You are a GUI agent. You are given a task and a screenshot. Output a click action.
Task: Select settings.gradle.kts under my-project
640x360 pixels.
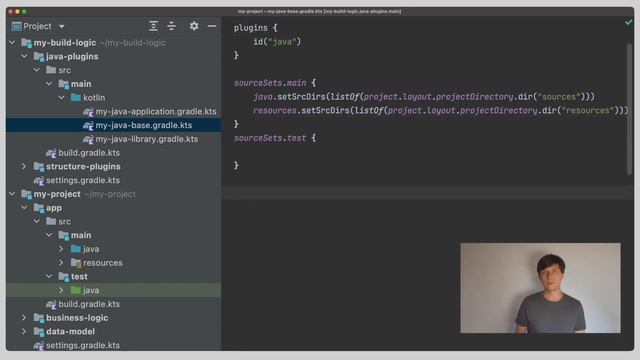(x=83, y=345)
